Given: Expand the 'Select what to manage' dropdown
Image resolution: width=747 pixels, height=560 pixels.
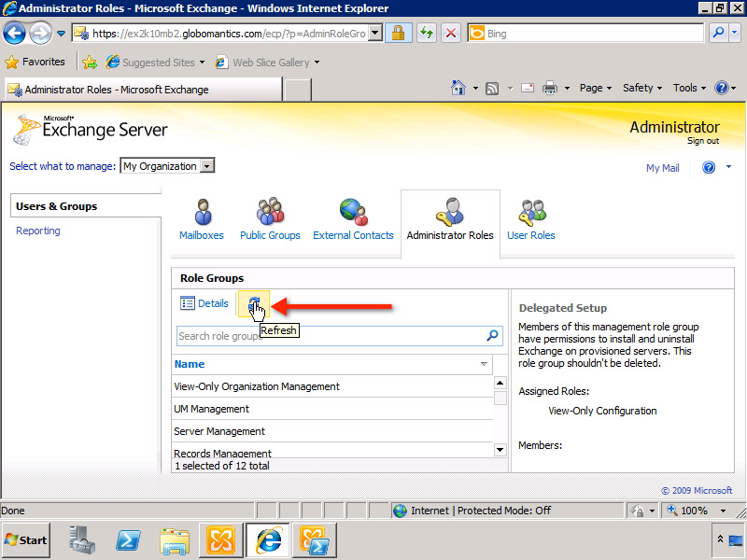Looking at the screenshot, I should point(207,165).
